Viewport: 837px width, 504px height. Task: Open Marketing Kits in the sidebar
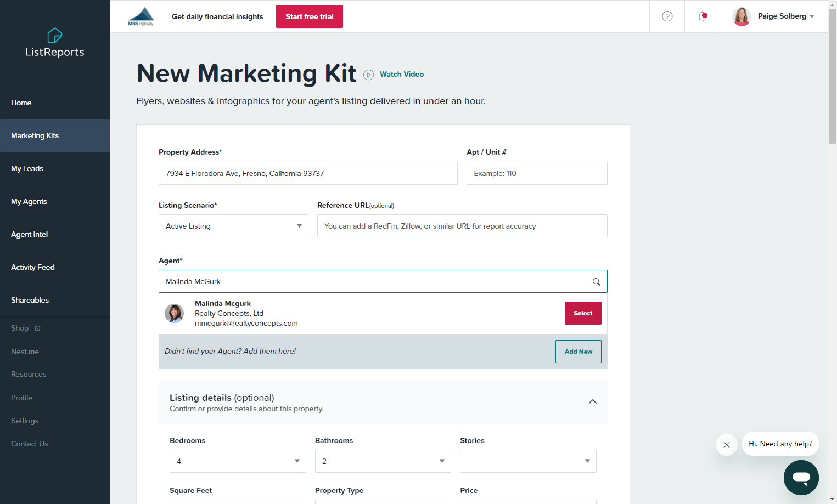tap(55, 135)
